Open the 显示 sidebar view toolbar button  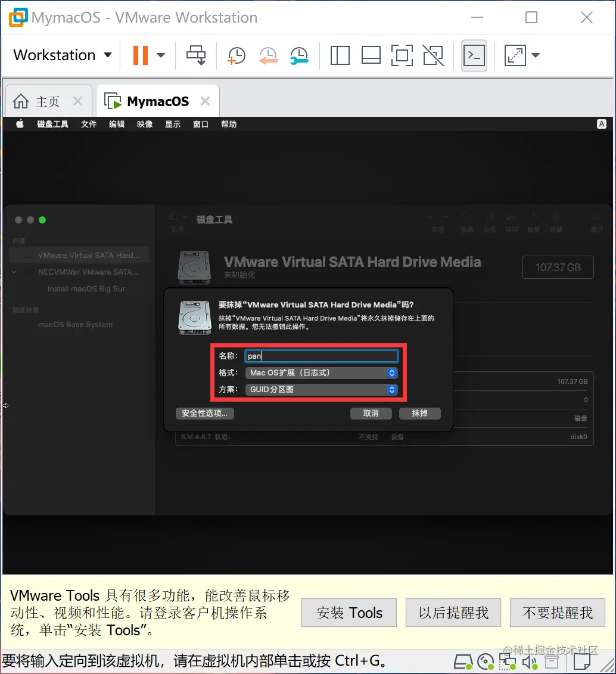tap(178, 222)
